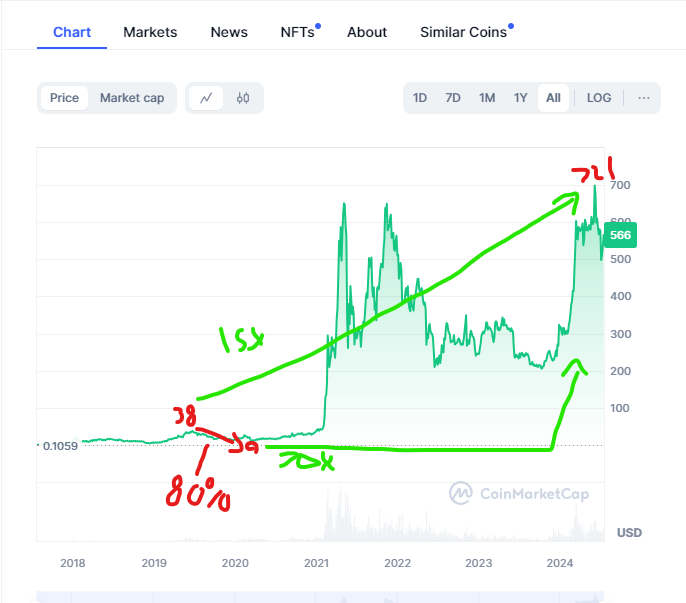The height and width of the screenshot is (603, 686).
Task: Set time range to 1Y
Action: [x=520, y=98]
